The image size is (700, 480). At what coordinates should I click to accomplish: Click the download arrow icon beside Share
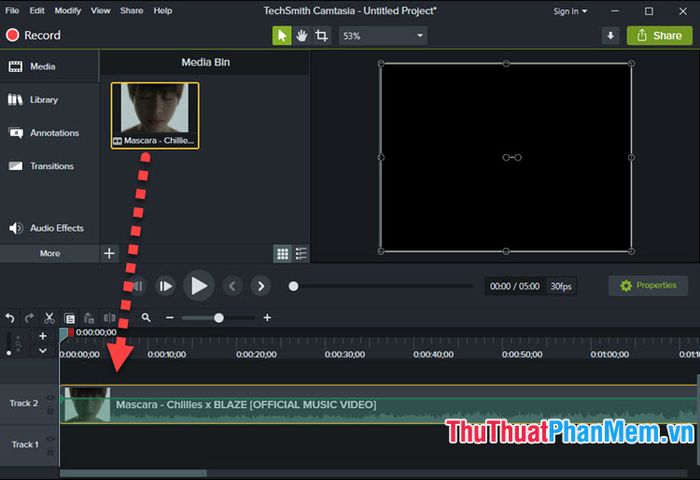pyautogui.click(x=610, y=36)
